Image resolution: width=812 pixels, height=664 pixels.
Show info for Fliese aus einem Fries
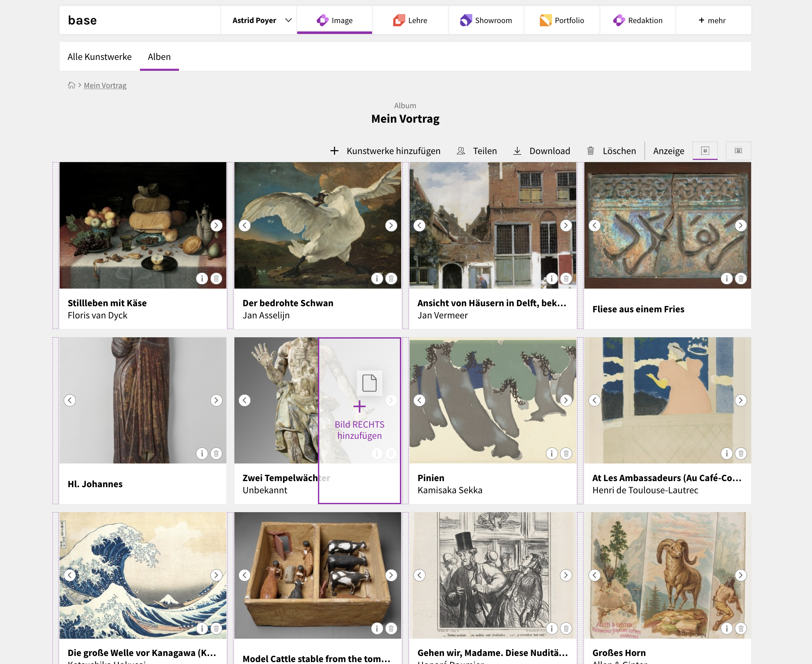point(727,278)
